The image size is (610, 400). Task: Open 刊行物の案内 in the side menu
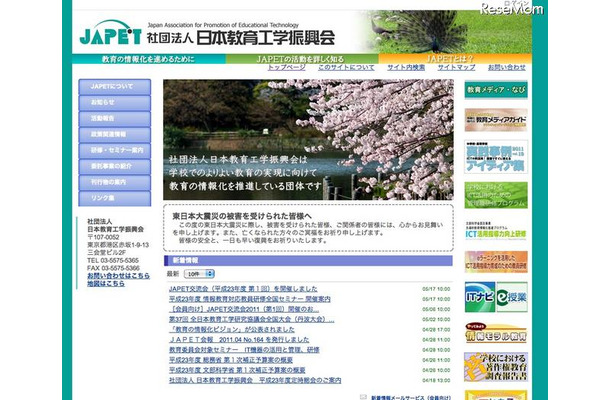click(115, 182)
